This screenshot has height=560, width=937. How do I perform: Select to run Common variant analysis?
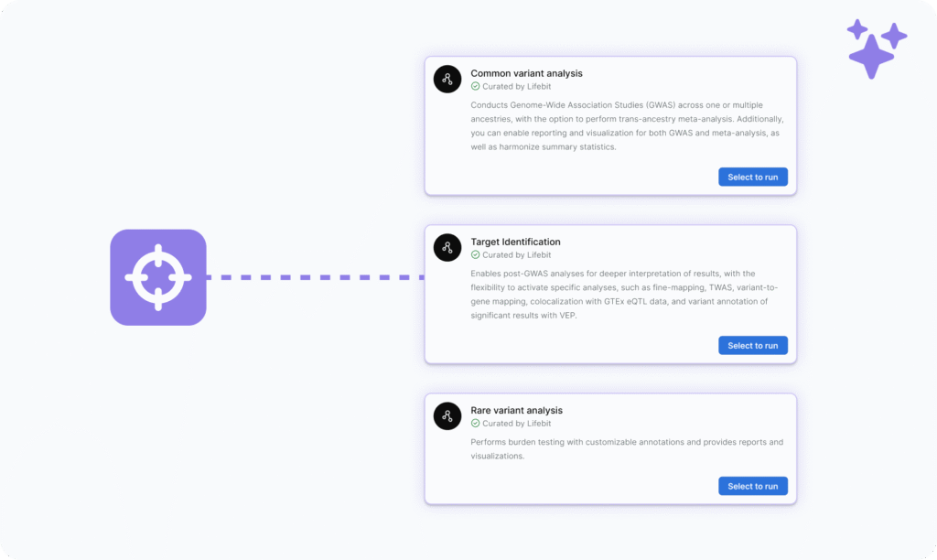(x=753, y=177)
